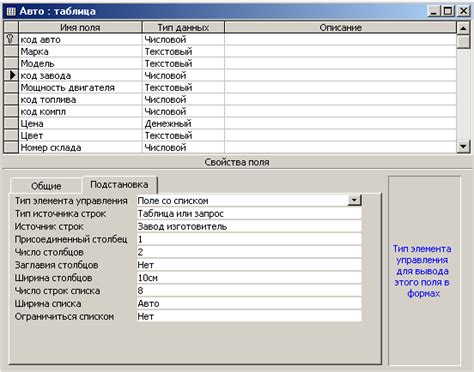Open the 'Тип элемента управления' dropdown arrow
Screen dimensions: 474x372
(x=354, y=200)
